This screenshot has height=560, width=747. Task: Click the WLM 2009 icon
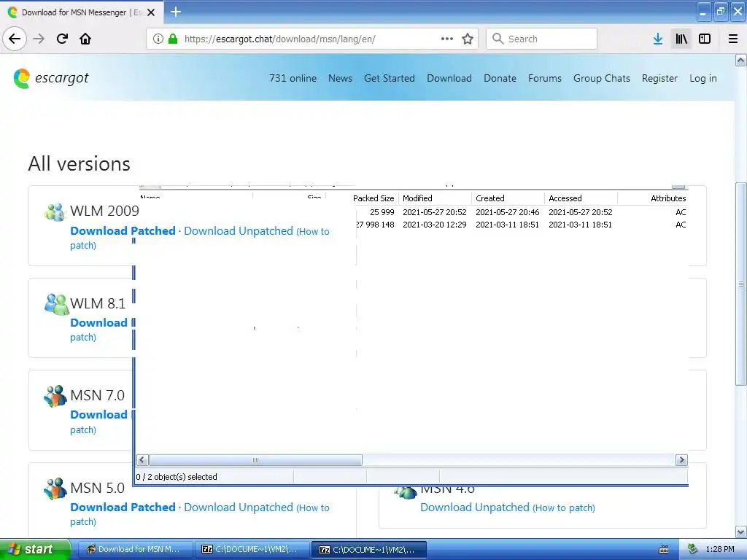click(x=55, y=212)
